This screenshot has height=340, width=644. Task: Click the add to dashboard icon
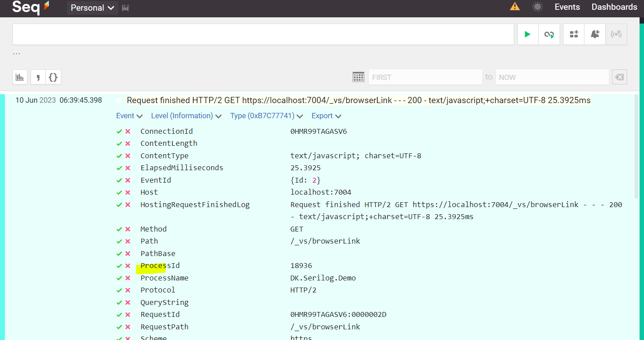tap(574, 34)
